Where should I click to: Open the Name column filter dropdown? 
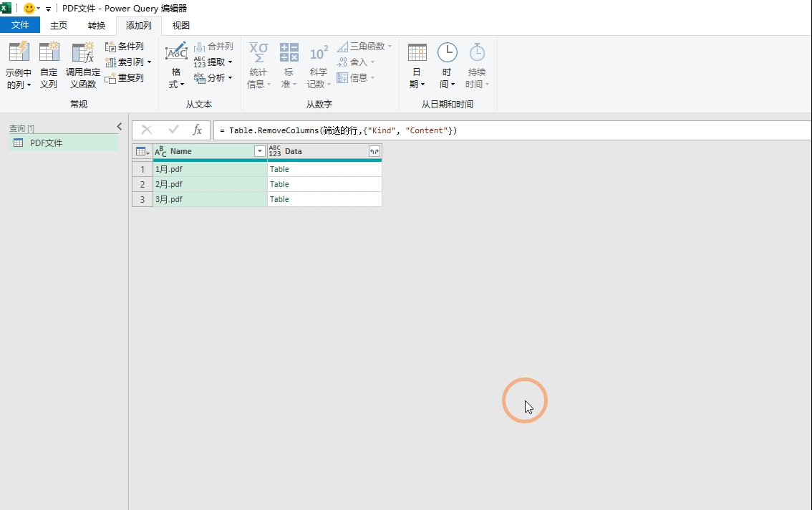[260, 151]
